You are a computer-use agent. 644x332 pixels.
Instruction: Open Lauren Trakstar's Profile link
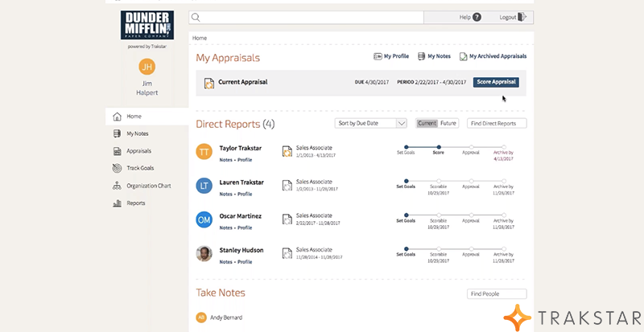point(244,194)
